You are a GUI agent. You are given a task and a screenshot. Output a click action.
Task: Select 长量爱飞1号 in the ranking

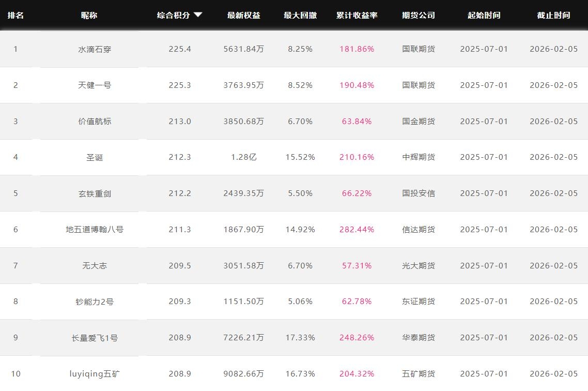[95, 338]
